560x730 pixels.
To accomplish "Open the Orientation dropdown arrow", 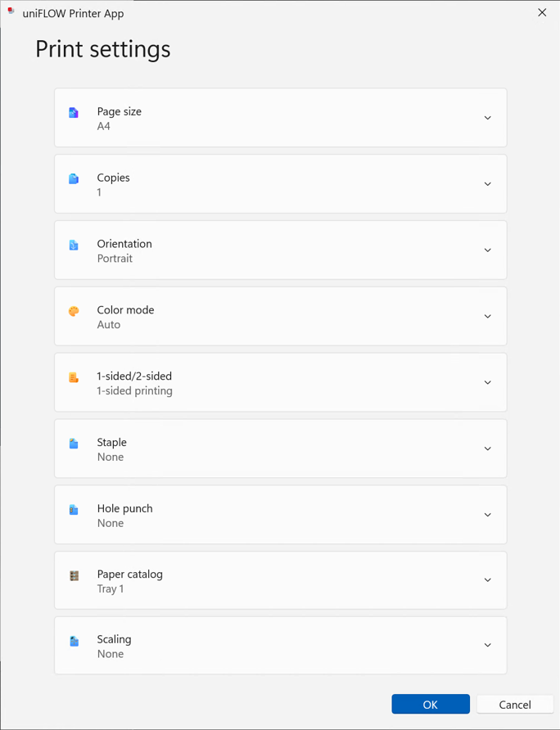I will (487, 250).
